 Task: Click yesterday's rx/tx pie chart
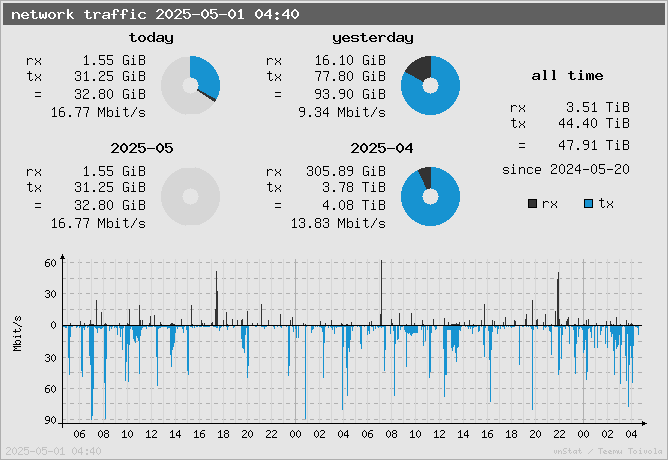[430, 85]
